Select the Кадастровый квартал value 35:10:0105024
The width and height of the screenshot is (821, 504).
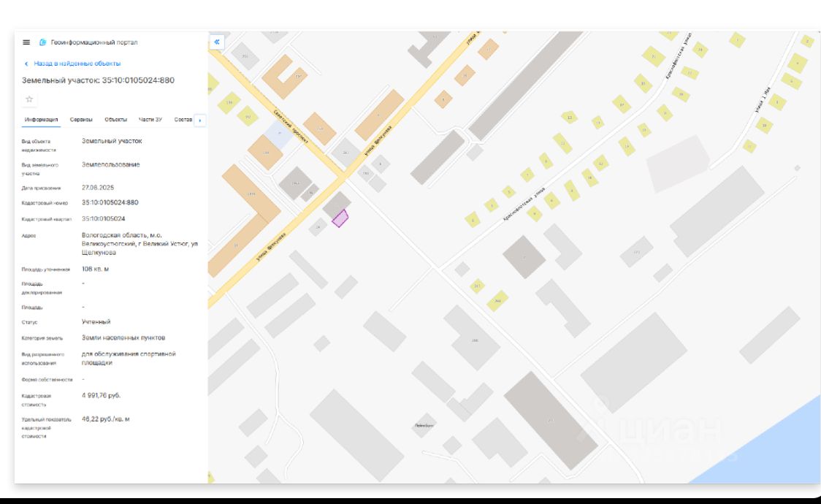point(103,219)
